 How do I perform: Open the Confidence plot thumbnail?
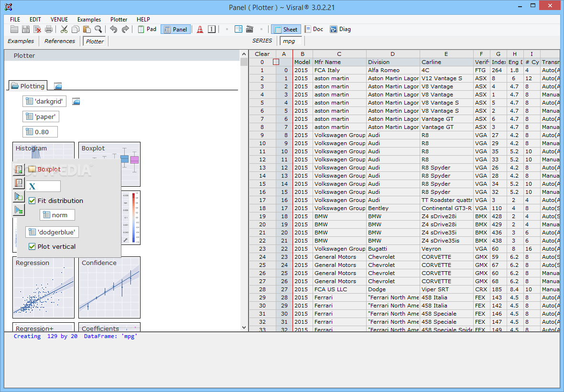pyautogui.click(x=109, y=287)
